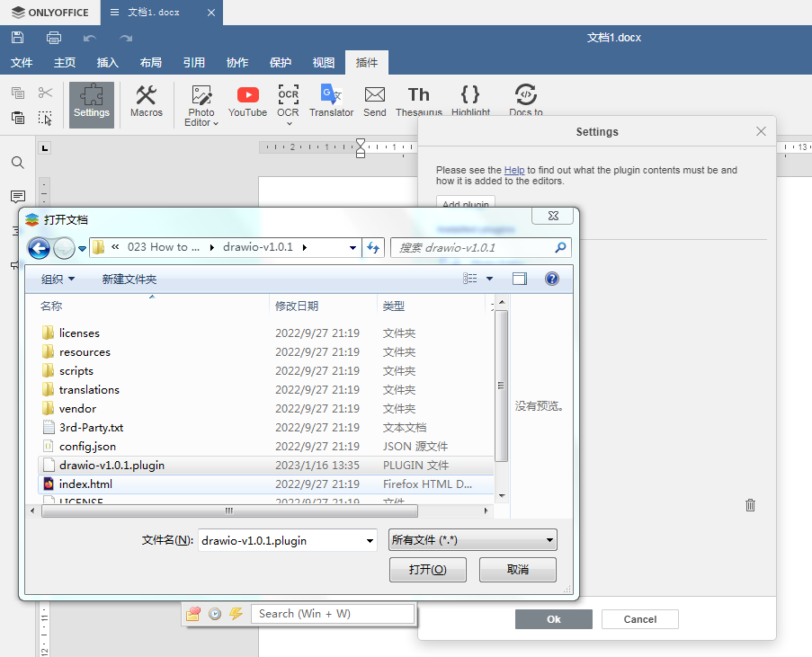Click the hamburger icon on document tab
This screenshot has height=657, width=812.
point(115,13)
